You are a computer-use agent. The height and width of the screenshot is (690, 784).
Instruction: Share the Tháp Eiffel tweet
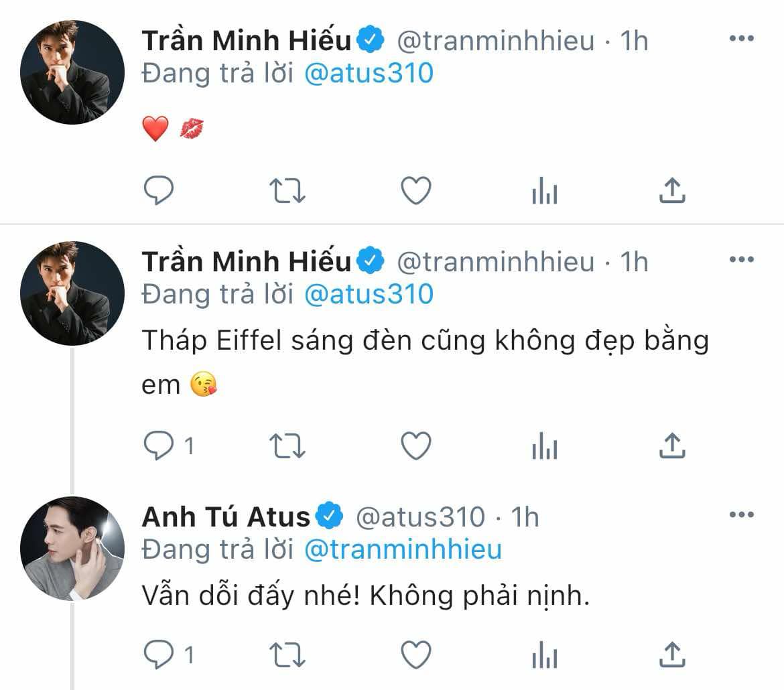673,445
